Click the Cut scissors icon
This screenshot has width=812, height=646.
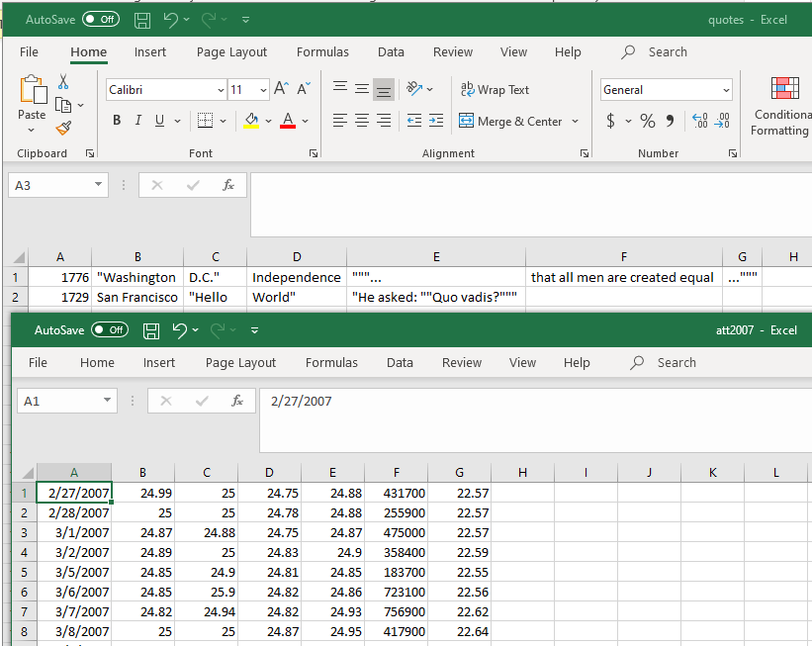coord(63,82)
